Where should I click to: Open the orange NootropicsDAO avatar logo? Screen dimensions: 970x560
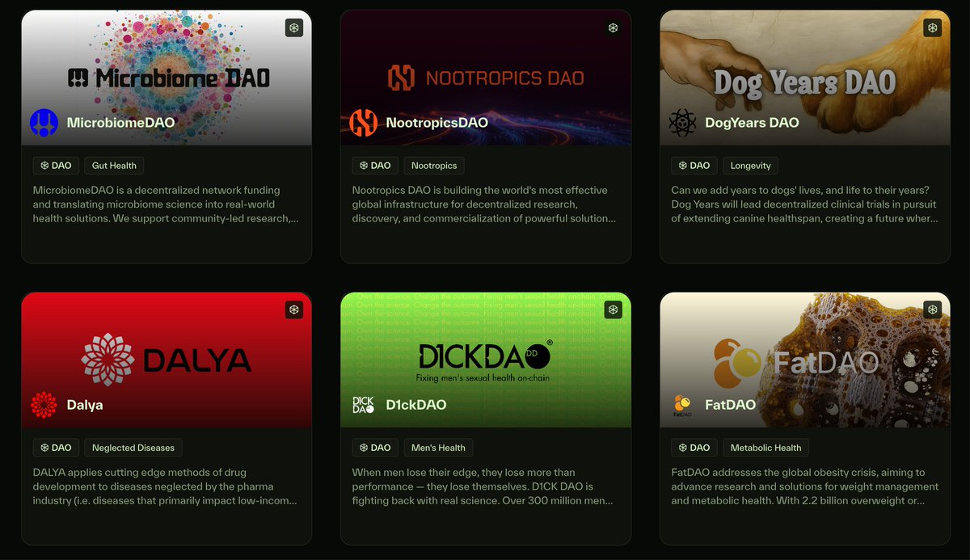point(363,123)
